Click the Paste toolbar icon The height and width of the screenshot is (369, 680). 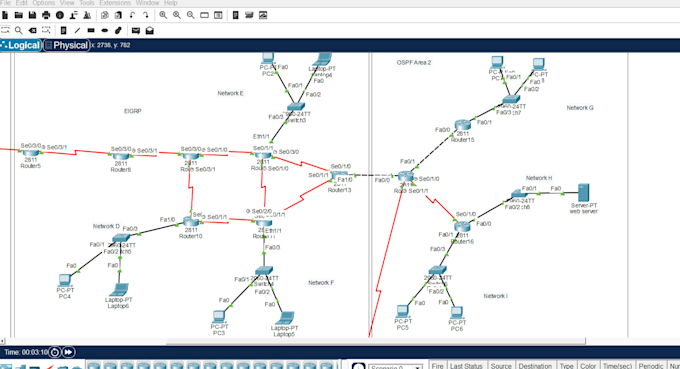(118, 15)
